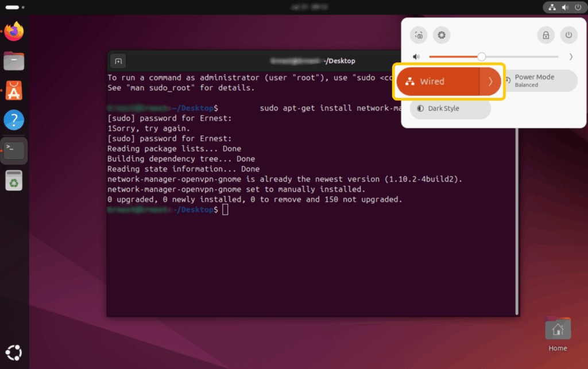Launch the Ubuntu App Center
The image size is (588, 369).
14,90
